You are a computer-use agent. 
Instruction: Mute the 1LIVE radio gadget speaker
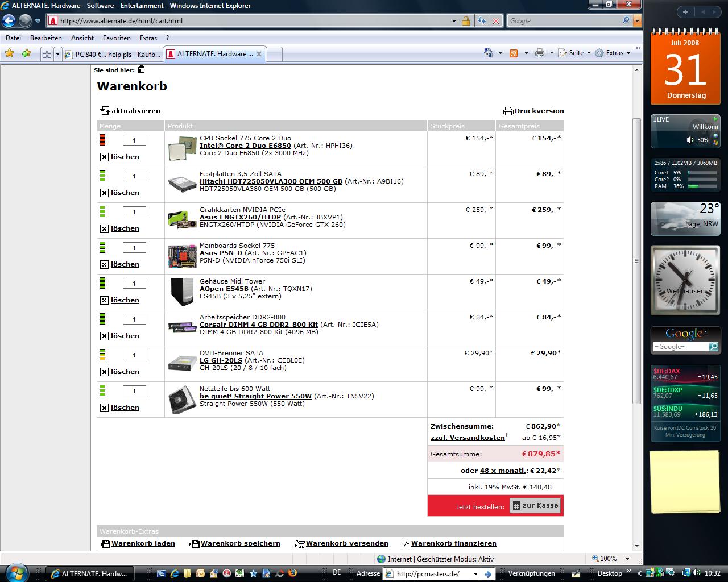(x=690, y=140)
